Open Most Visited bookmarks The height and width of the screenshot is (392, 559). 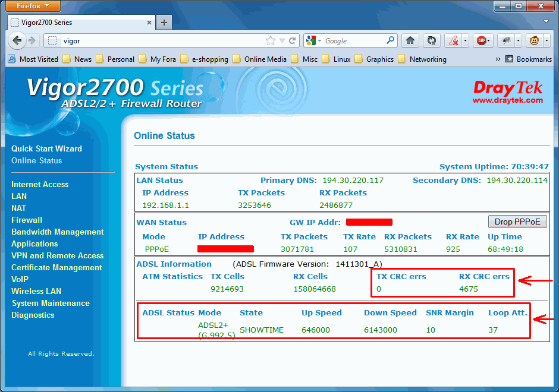(x=33, y=59)
